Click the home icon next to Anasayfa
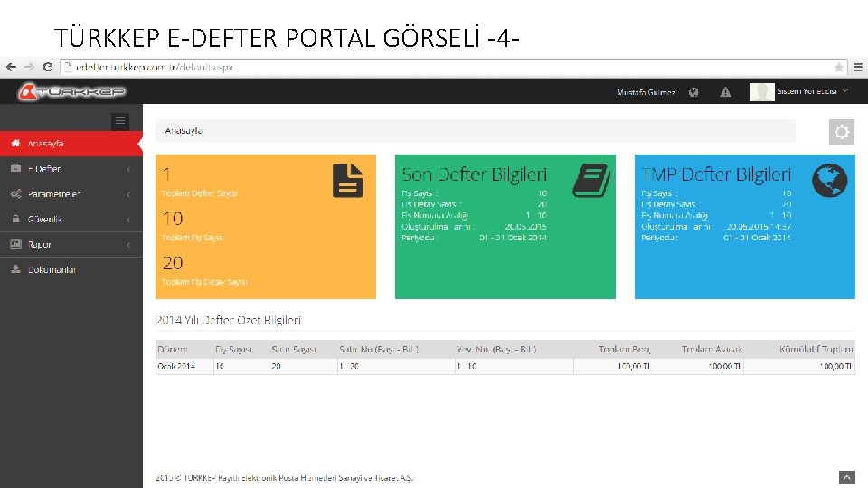 click(15, 144)
